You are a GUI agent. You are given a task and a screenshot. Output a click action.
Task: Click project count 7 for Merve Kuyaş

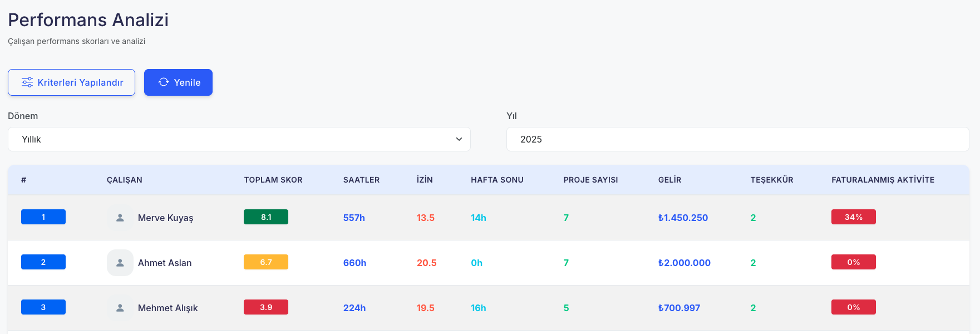point(567,218)
